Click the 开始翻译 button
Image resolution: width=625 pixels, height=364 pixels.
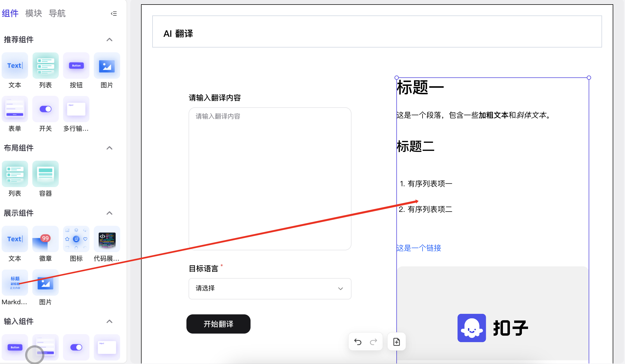pos(218,324)
